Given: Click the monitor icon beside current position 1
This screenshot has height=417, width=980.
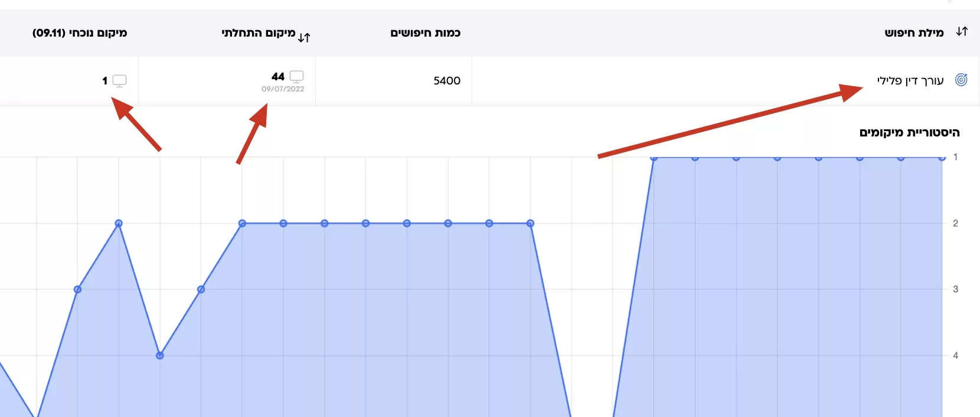Looking at the screenshot, I should click(x=119, y=81).
